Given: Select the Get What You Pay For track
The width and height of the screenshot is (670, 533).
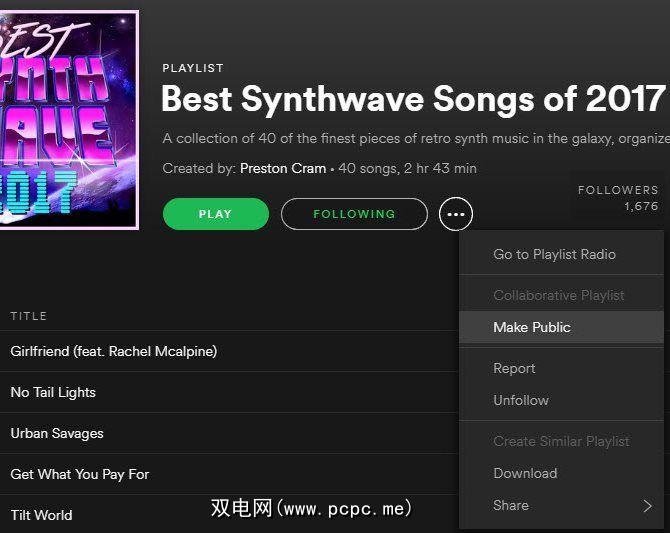Looking at the screenshot, I should click(x=229, y=474).
